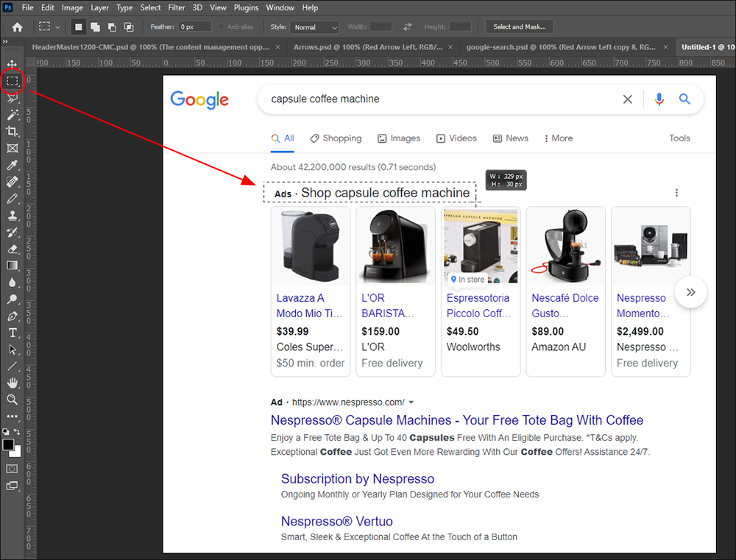Screen dimensions: 736x560
Task: Switch to google-search.psd document tab
Action: (x=560, y=47)
